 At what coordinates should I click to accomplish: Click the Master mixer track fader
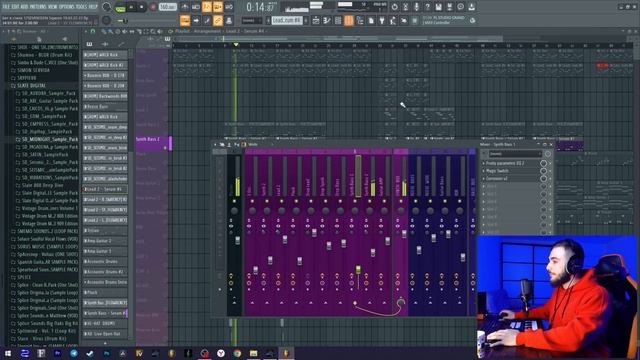coord(238,240)
